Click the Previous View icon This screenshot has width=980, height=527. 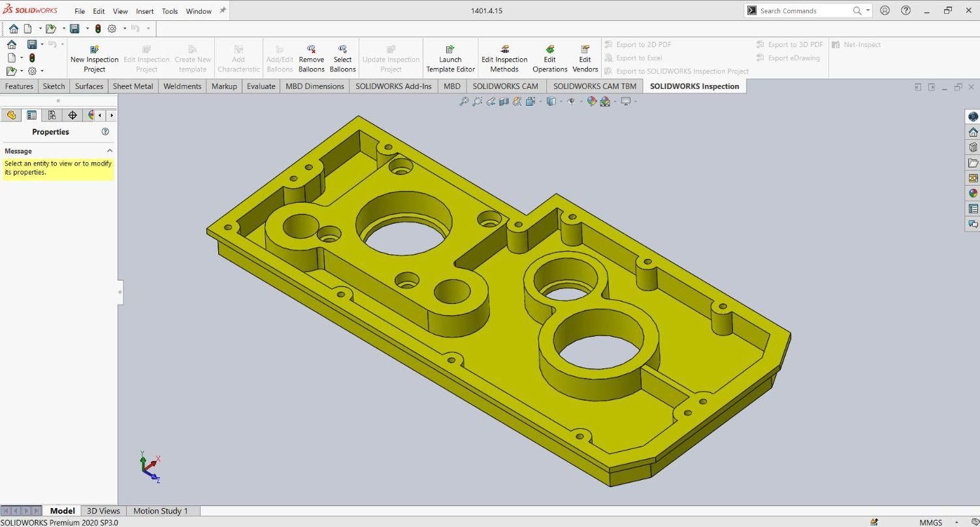(491, 101)
